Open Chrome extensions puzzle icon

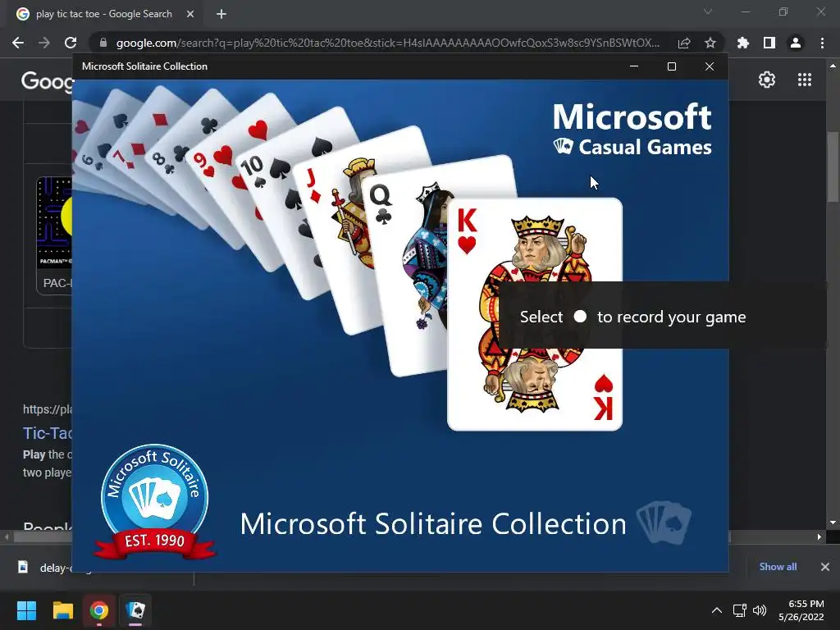[743, 43]
